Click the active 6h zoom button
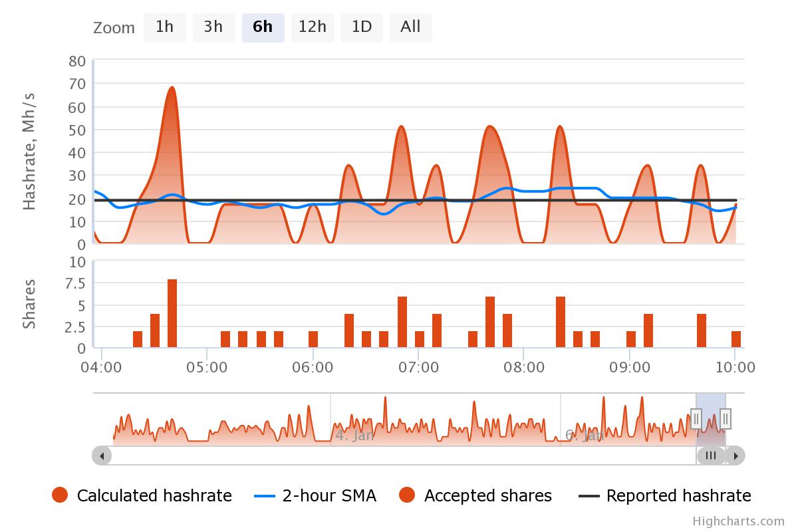Screen dimensions: 798x532 click(263, 27)
